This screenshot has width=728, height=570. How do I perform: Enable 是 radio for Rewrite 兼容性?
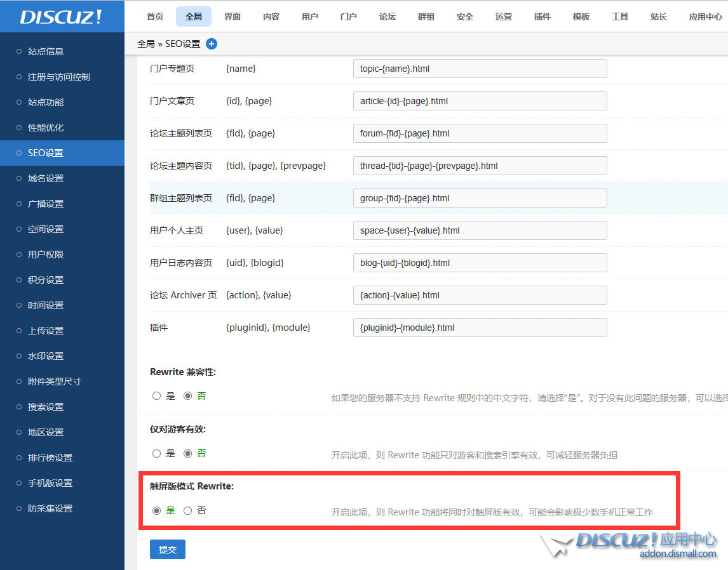[x=156, y=395]
